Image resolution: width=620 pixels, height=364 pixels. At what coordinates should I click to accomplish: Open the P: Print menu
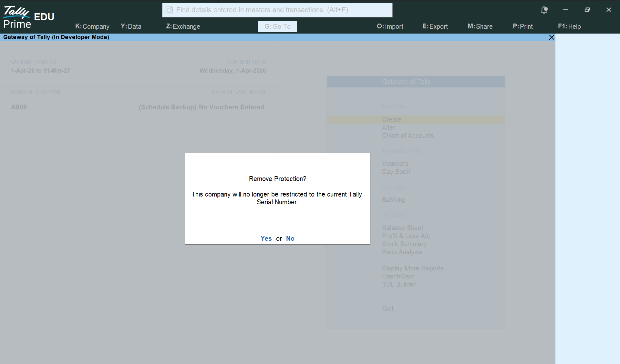coord(523,26)
